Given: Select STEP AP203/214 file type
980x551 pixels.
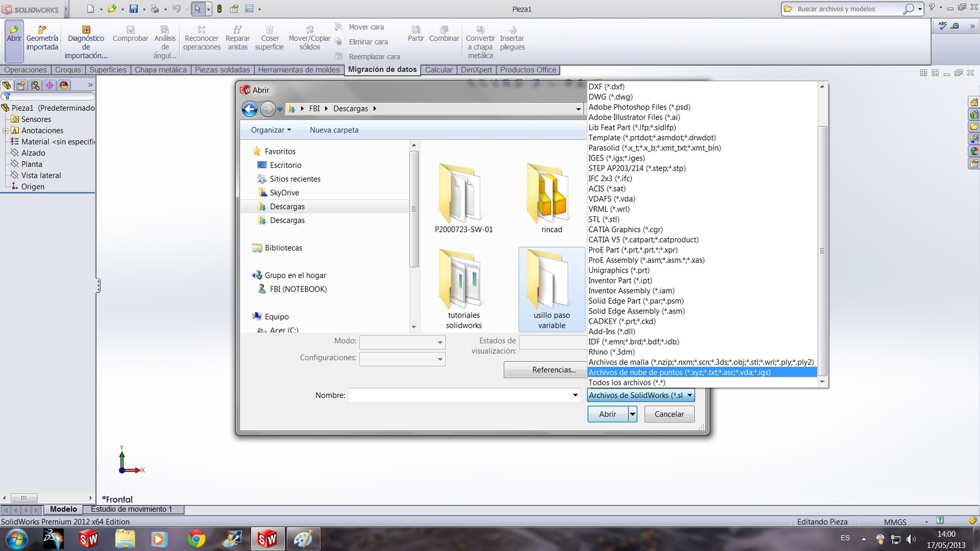Looking at the screenshot, I should [702, 168].
